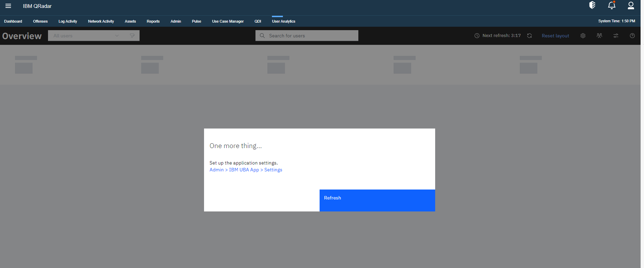644x268 pixels.
Task: Open the Assets tab
Action: tap(130, 21)
